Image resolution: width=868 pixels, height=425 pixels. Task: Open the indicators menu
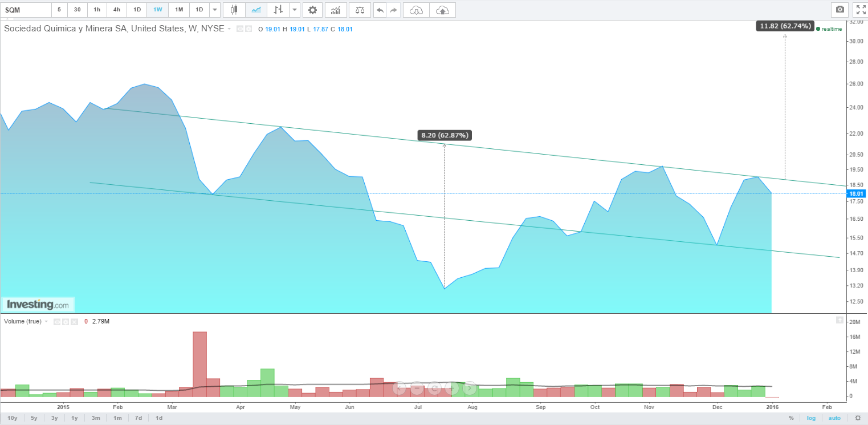coord(336,10)
